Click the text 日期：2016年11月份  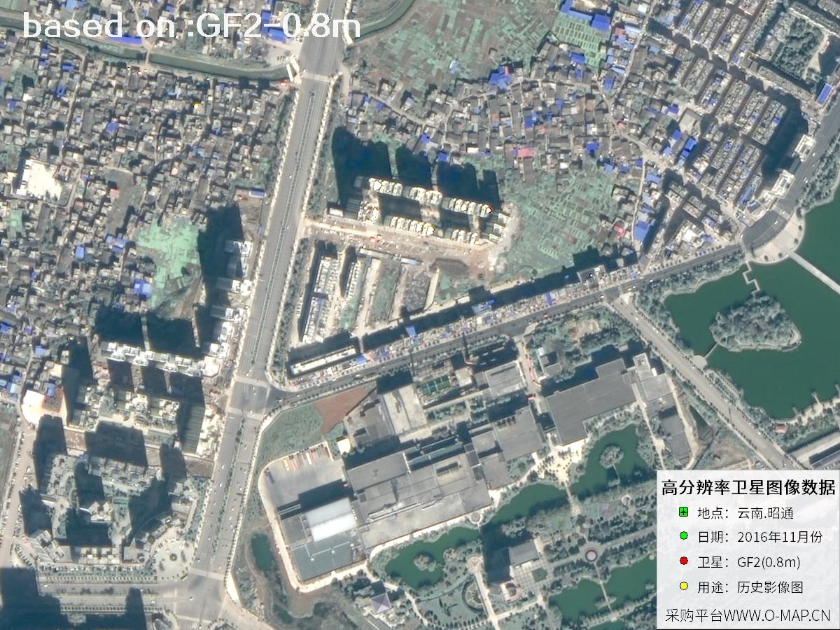pos(760,538)
